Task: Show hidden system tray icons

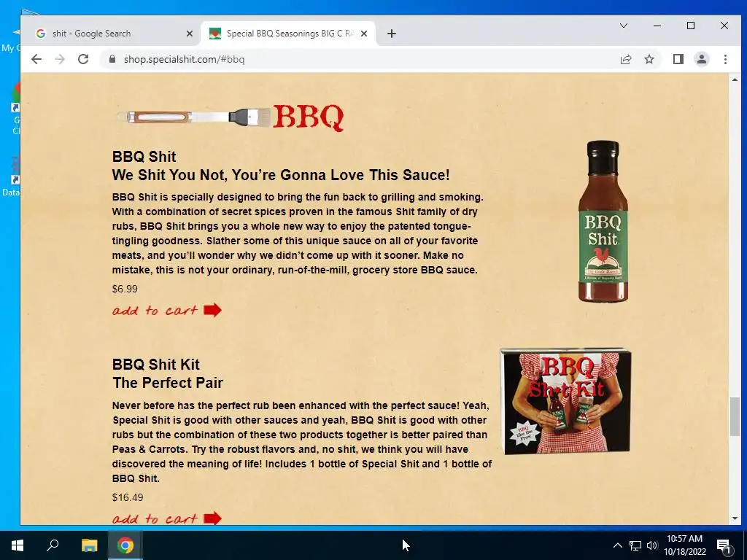Action: (x=617, y=545)
